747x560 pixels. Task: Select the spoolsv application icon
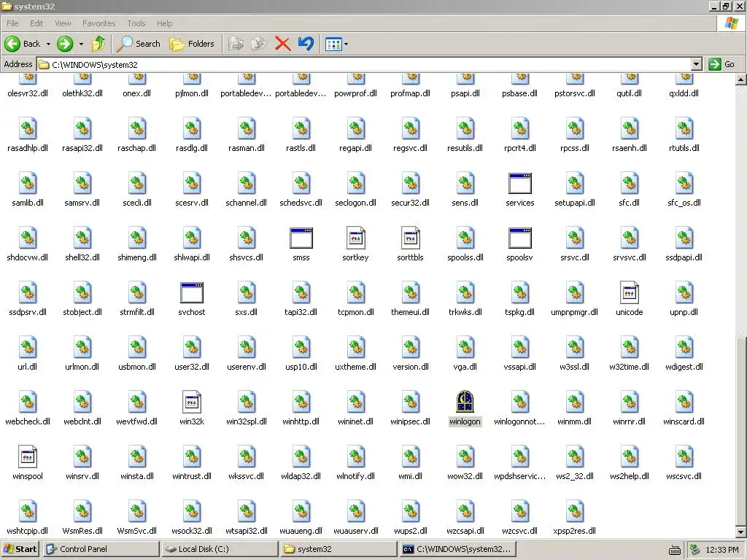click(519, 238)
